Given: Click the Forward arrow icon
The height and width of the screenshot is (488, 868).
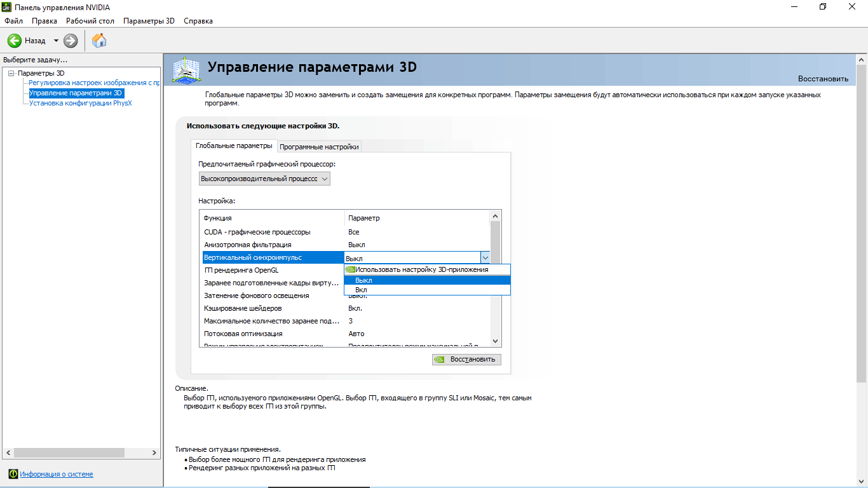Looking at the screenshot, I should tap(71, 41).
